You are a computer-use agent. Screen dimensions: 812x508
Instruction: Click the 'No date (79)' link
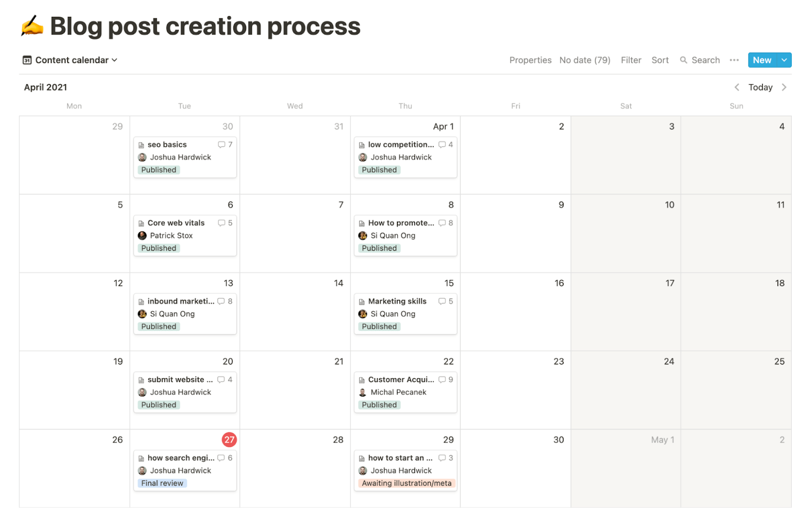[x=585, y=60]
